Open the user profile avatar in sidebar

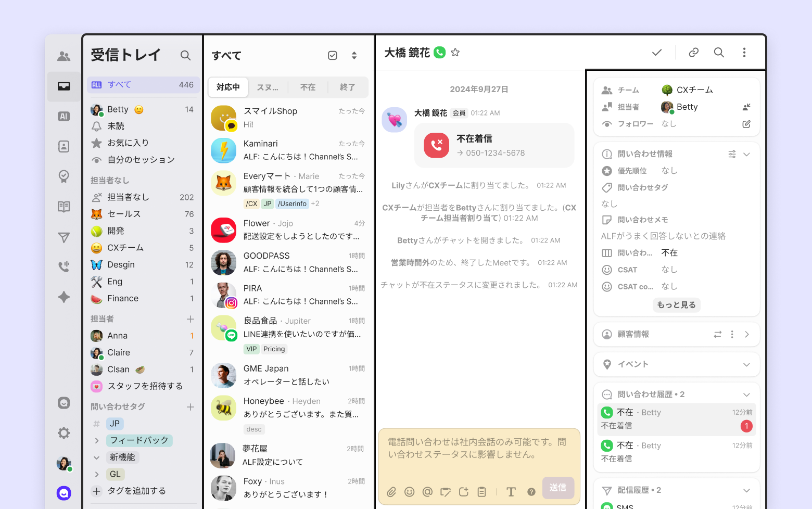click(64, 463)
